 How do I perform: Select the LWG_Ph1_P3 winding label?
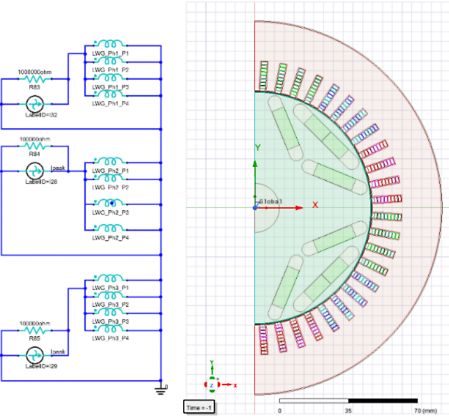pyautogui.click(x=110, y=87)
